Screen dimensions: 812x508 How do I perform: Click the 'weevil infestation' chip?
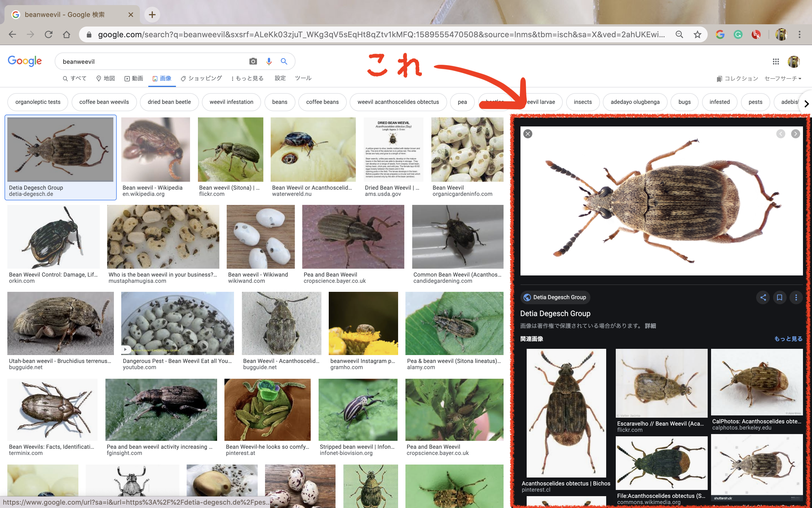tap(231, 102)
